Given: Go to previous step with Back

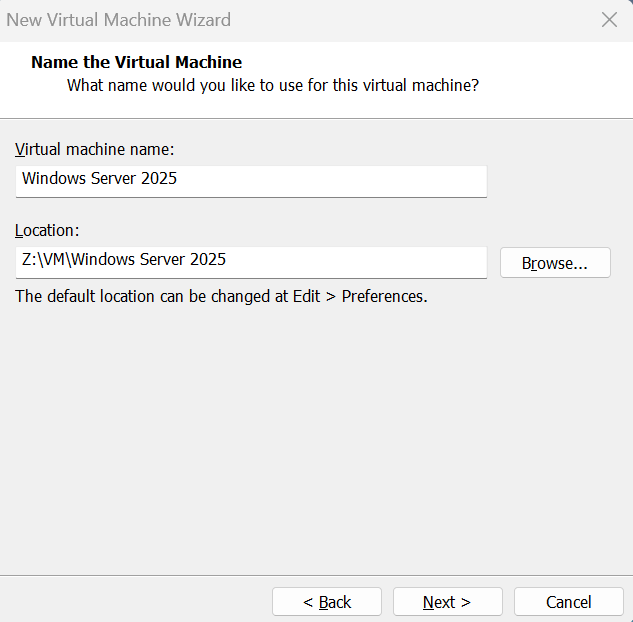Looking at the screenshot, I should click(x=326, y=602).
